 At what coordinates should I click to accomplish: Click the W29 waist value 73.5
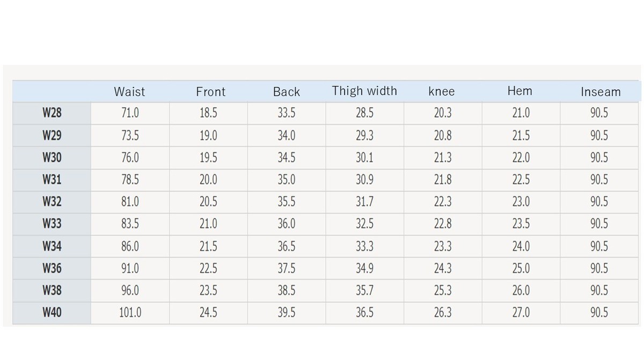(130, 136)
